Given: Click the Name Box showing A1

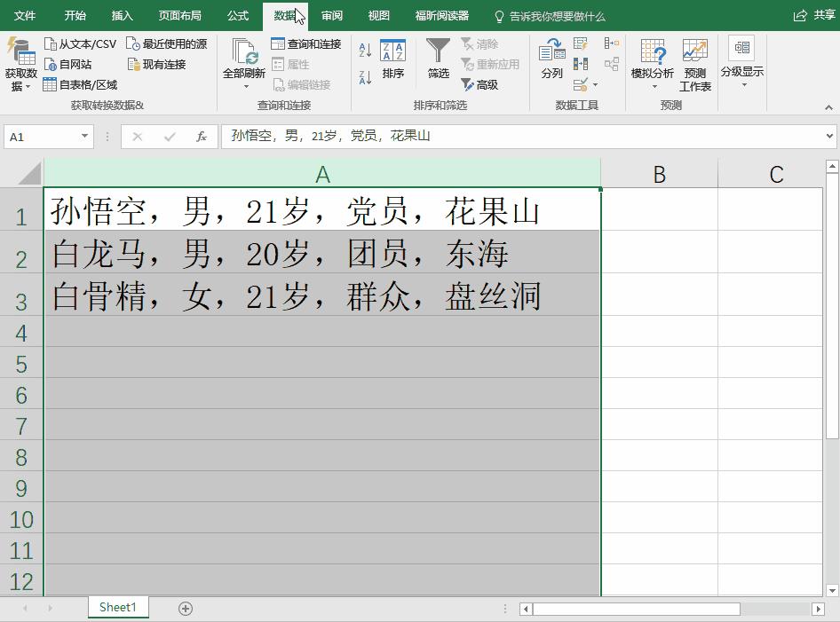Looking at the screenshot, I should coord(43,137).
